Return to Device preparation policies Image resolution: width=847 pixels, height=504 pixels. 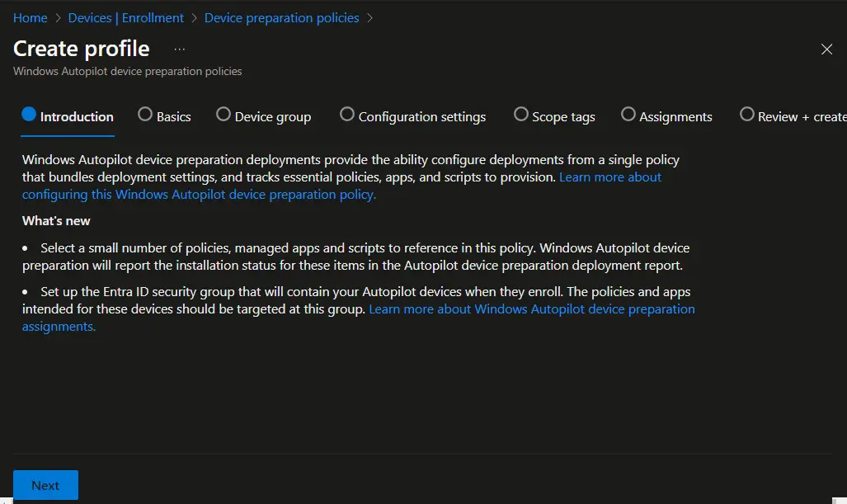[x=281, y=17]
